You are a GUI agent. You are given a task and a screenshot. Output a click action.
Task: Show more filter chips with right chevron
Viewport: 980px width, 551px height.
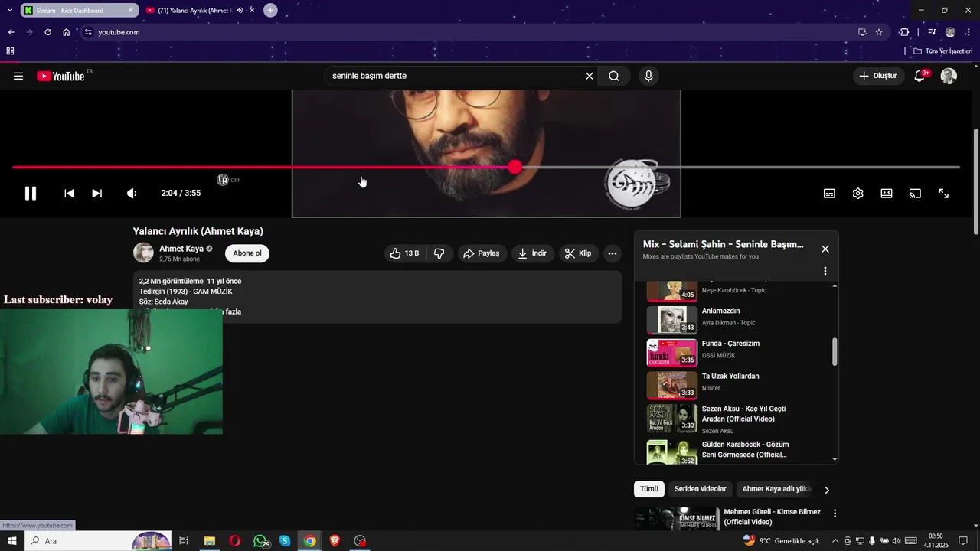tap(827, 490)
